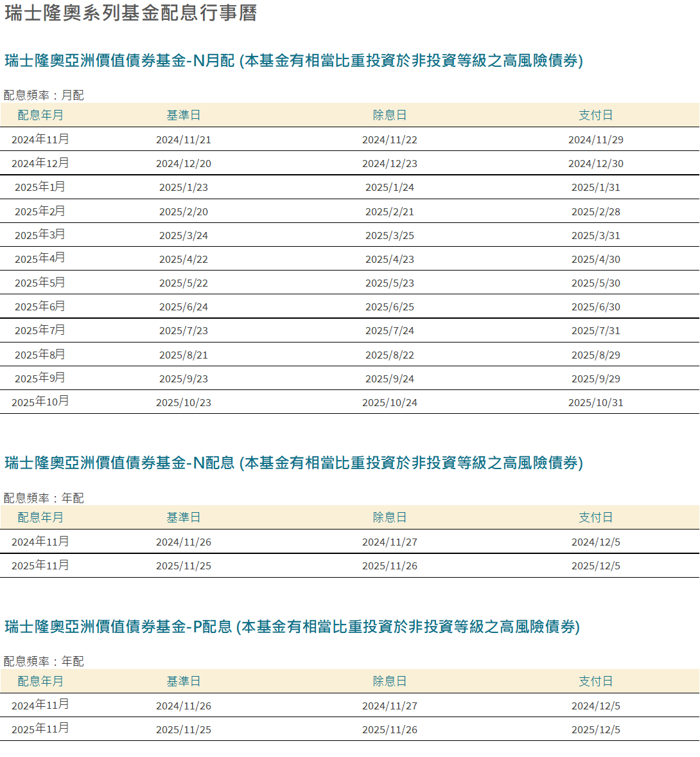Click ex-dividend date 2025/8/22
The height and width of the screenshot is (757, 700).
point(390,355)
